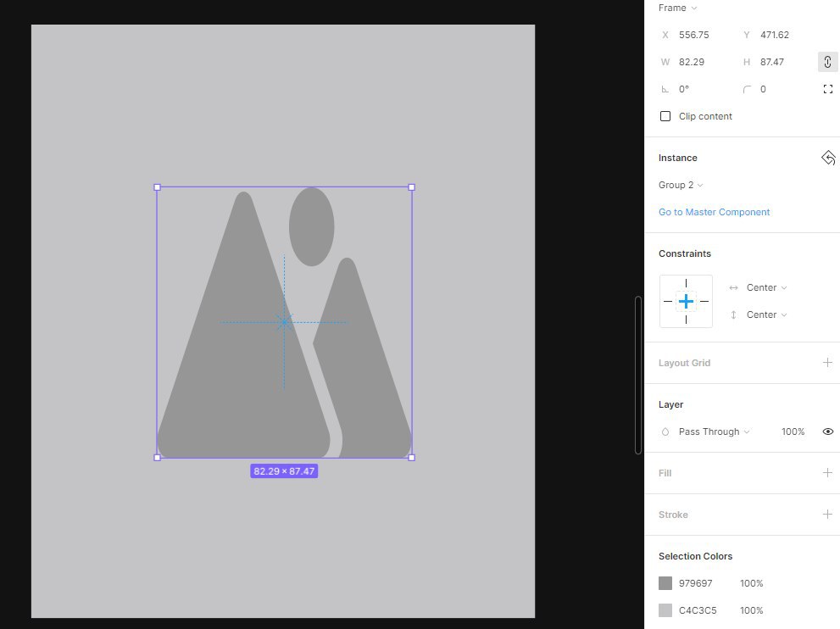Click the corner radius icon
The image size is (840, 629).
[747, 90]
